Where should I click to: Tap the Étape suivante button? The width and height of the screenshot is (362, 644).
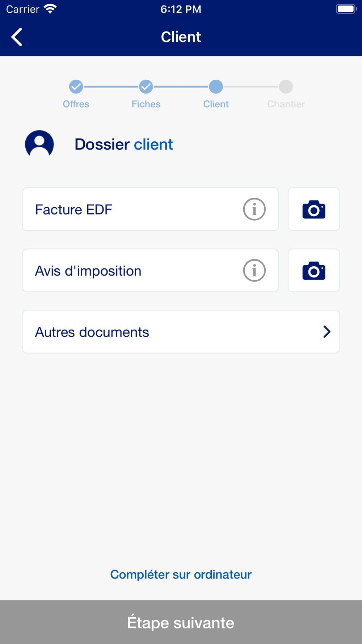(181, 622)
